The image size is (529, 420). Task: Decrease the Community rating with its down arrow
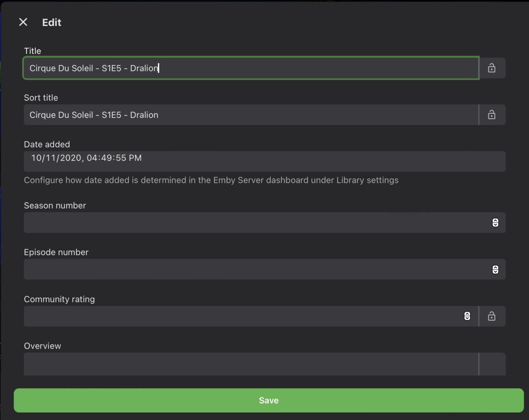(467, 318)
